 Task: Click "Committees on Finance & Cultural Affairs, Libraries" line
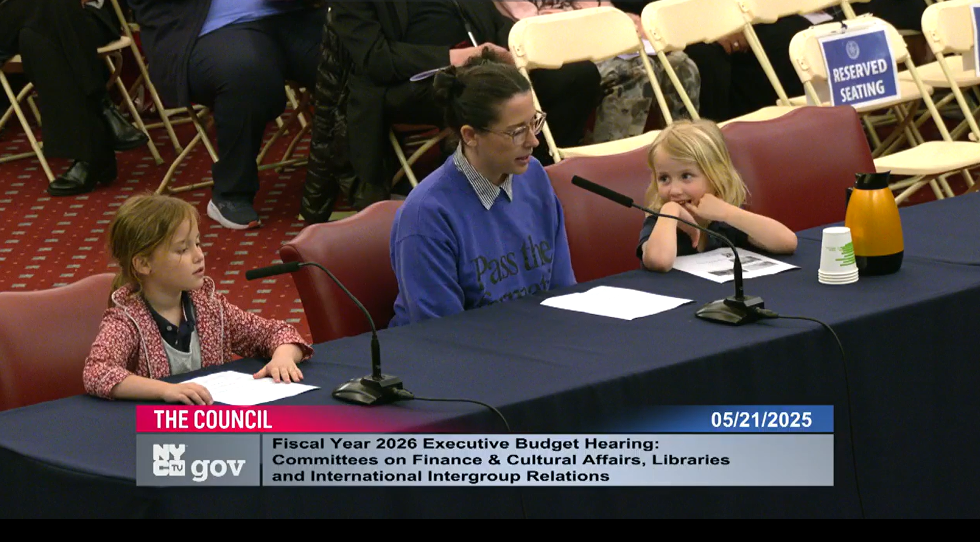pos(501,460)
